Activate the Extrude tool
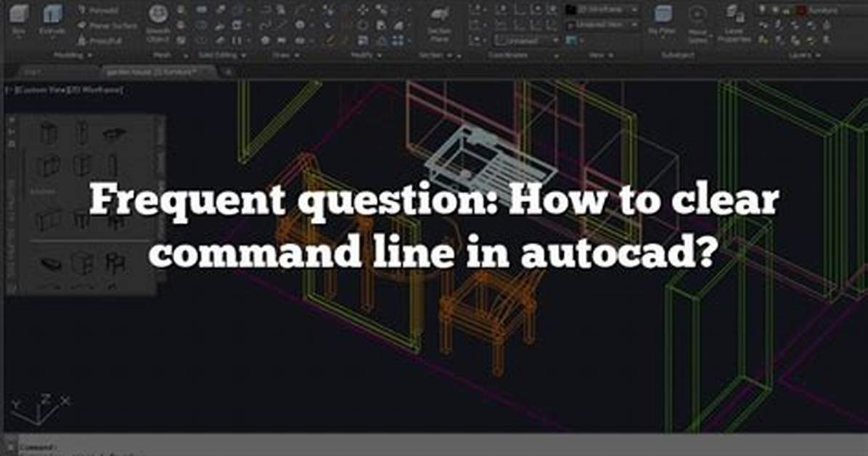The width and height of the screenshot is (868, 456). coord(52,19)
